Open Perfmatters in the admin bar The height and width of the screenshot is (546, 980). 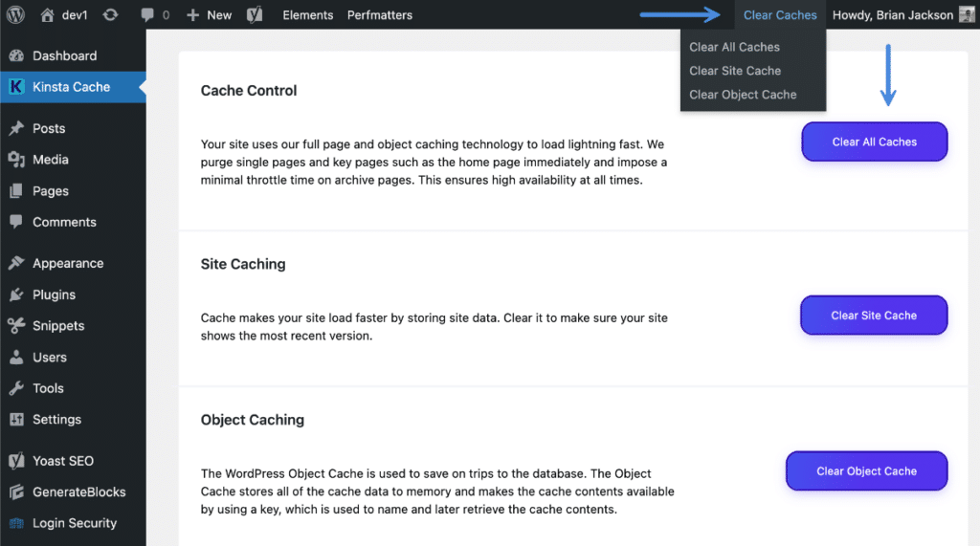click(x=379, y=15)
